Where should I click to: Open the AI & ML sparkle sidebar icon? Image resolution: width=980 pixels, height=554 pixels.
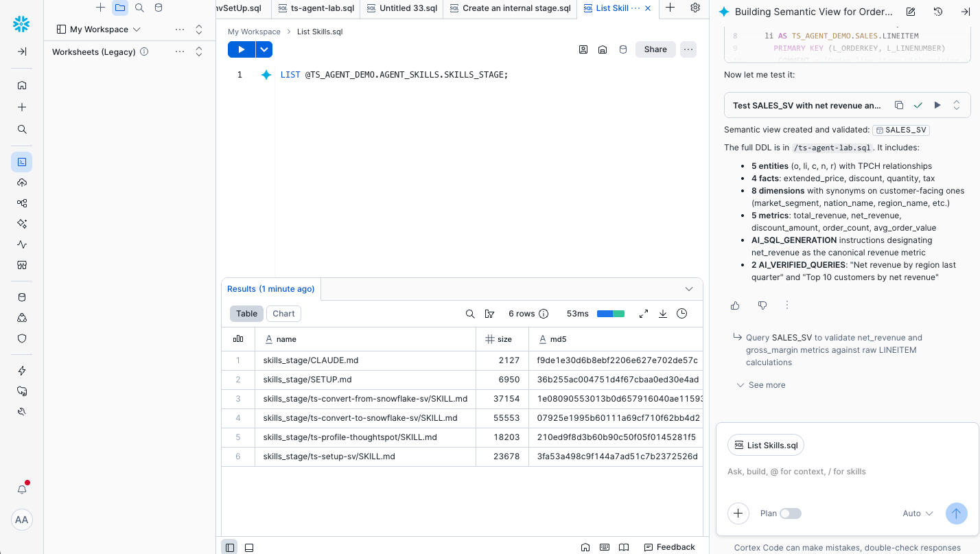click(22, 224)
